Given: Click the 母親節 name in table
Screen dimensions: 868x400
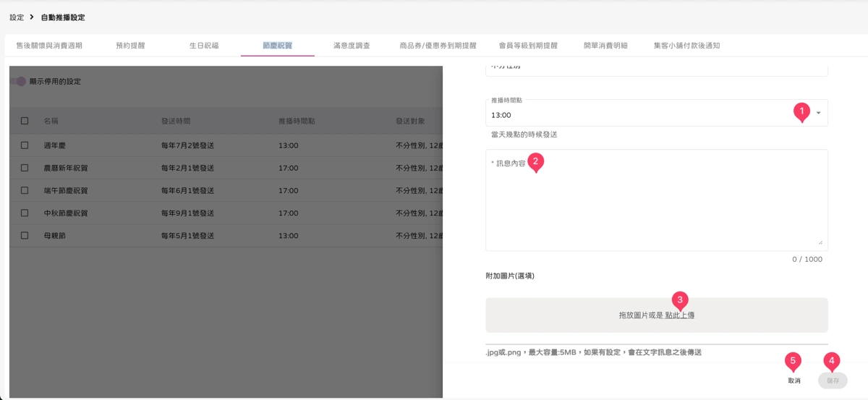Looking at the screenshot, I should point(54,235).
